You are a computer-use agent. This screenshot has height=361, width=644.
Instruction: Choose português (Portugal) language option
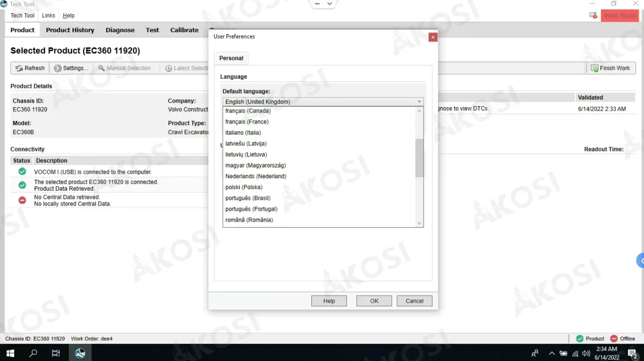tap(319, 209)
